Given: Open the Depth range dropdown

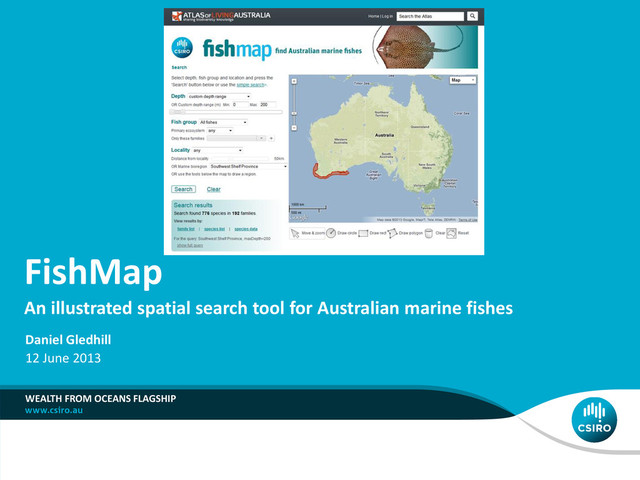Looking at the screenshot, I should pyautogui.click(x=219, y=96).
